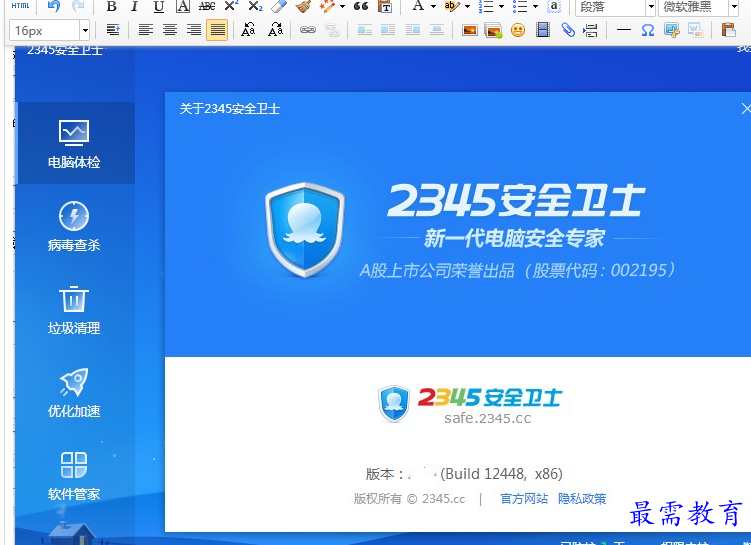The width and height of the screenshot is (751, 545).
Task: Toggle bold formatting
Action: pyautogui.click(x=112, y=6)
